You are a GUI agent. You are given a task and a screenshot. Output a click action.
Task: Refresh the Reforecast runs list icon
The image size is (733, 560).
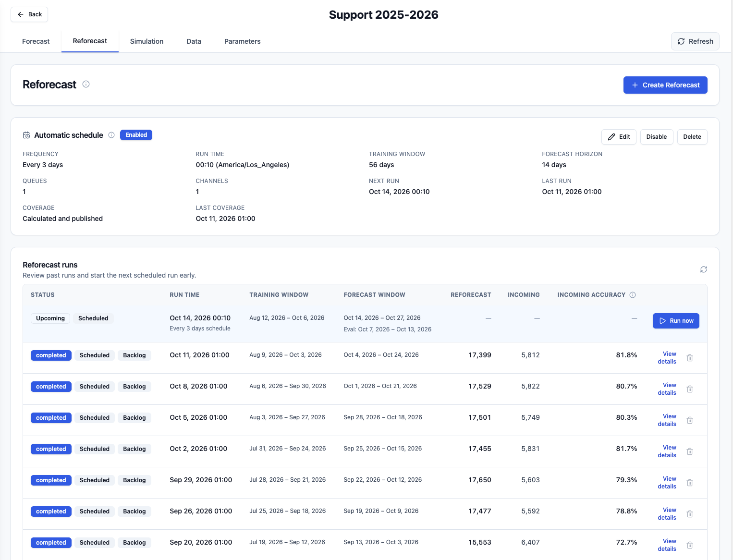pyautogui.click(x=704, y=269)
